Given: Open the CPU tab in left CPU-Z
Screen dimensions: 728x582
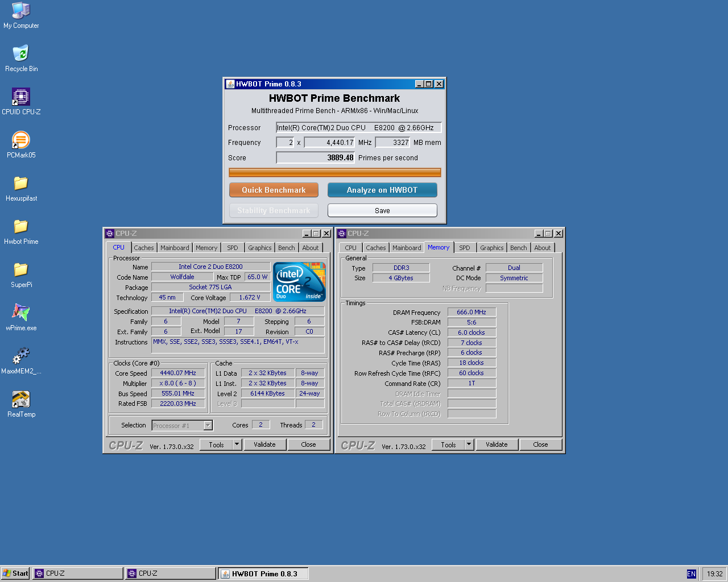Looking at the screenshot, I should tap(118, 247).
